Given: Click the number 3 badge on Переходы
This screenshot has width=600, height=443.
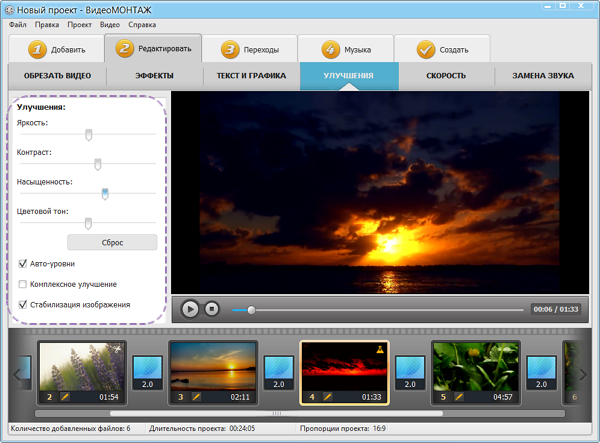Looking at the screenshot, I should (230, 50).
